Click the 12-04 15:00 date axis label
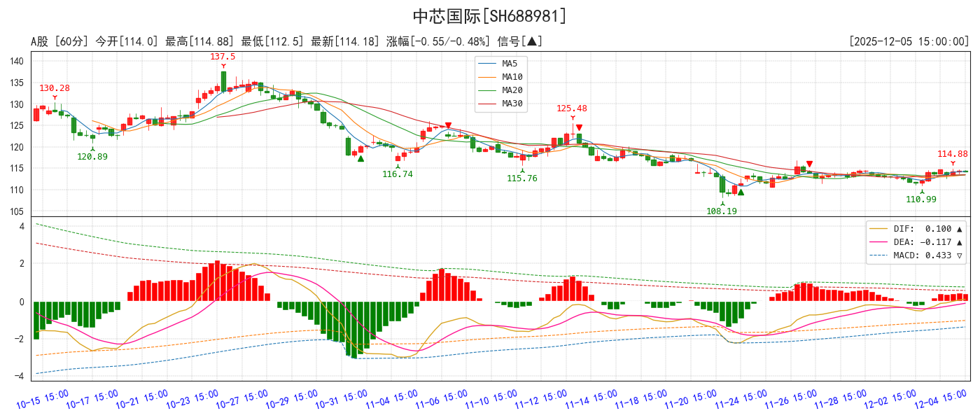Viewport: 980px width, 420px height. point(941,400)
